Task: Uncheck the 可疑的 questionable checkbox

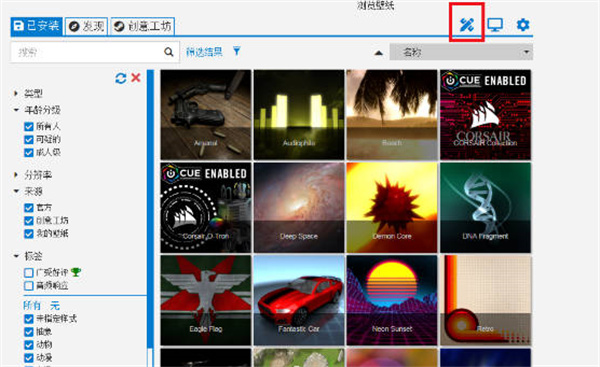Action: (x=29, y=140)
